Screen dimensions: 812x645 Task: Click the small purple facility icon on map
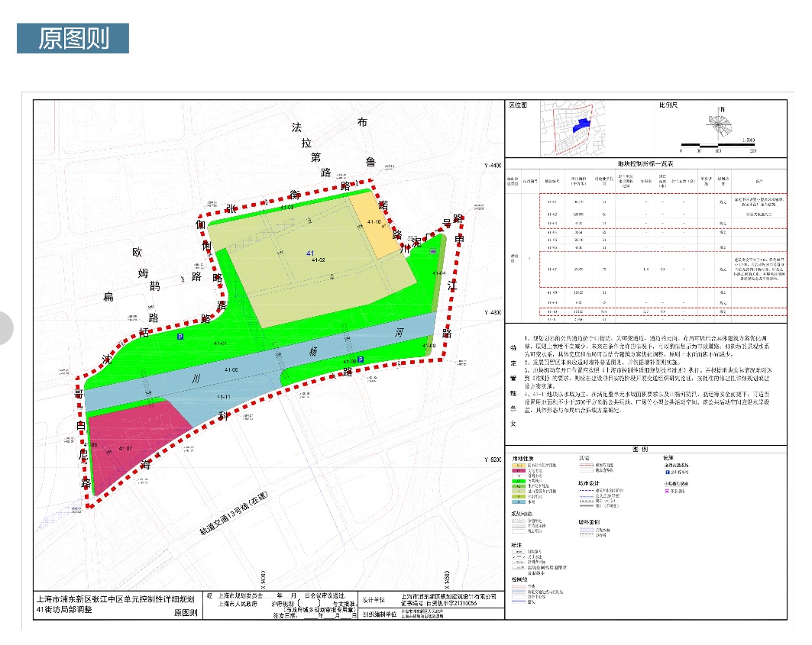(x=433, y=251)
